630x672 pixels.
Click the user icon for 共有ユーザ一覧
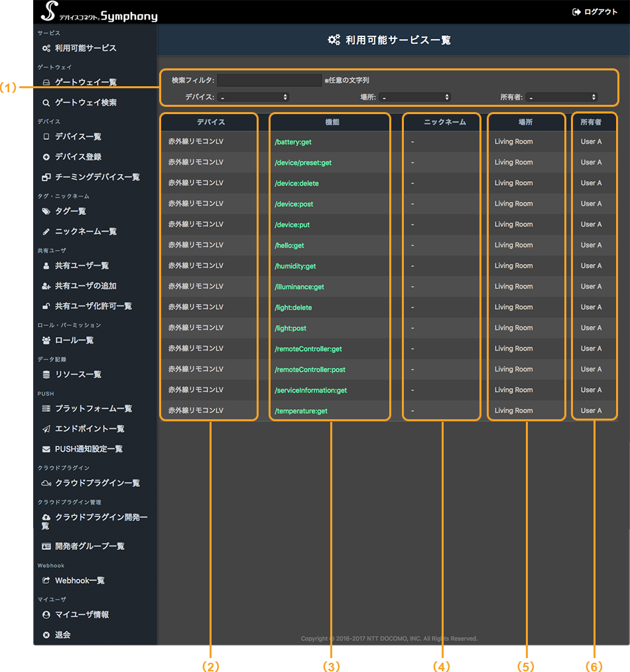coord(46,266)
